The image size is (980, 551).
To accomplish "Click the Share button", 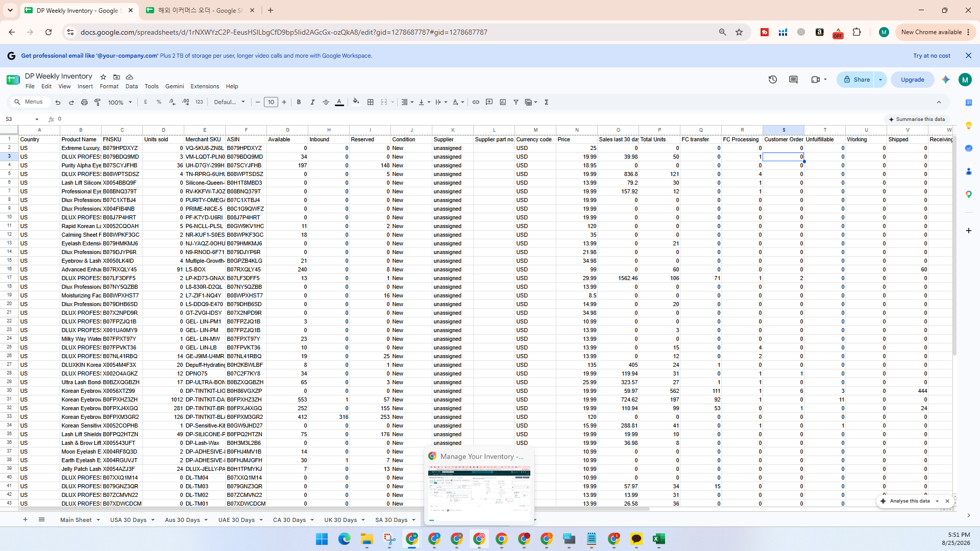I will point(856,80).
